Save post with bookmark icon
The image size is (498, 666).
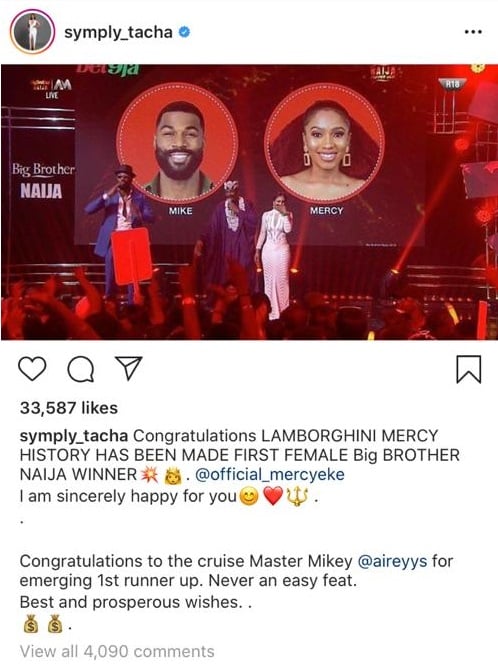point(469,369)
